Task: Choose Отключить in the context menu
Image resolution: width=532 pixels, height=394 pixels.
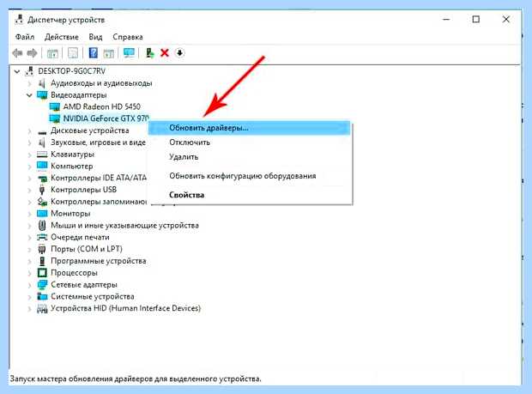Action: coord(249,142)
